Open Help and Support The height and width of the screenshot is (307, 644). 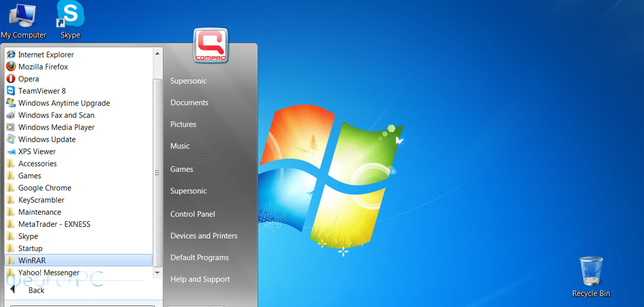(200, 279)
